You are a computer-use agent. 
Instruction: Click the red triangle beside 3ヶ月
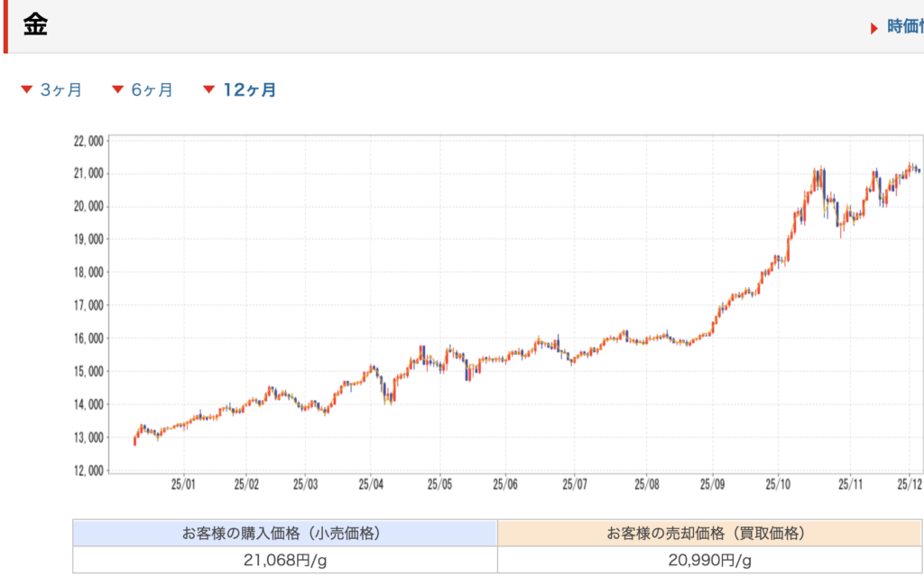[x=26, y=89]
